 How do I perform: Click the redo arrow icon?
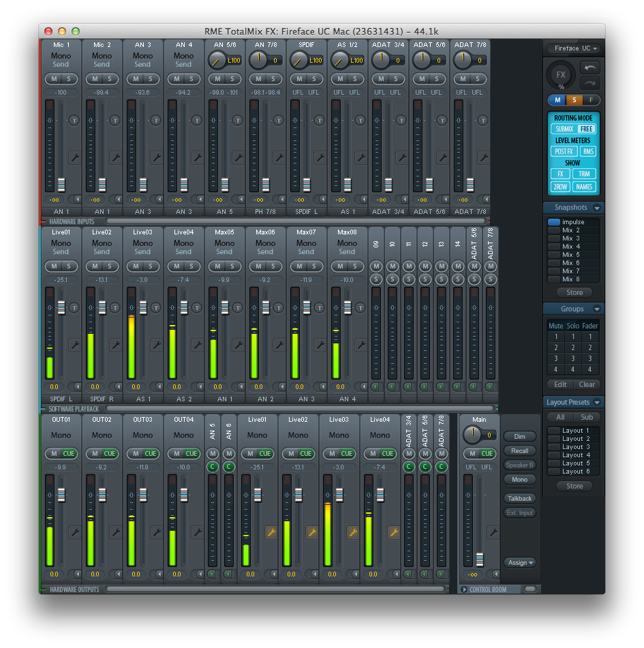click(x=590, y=84)
